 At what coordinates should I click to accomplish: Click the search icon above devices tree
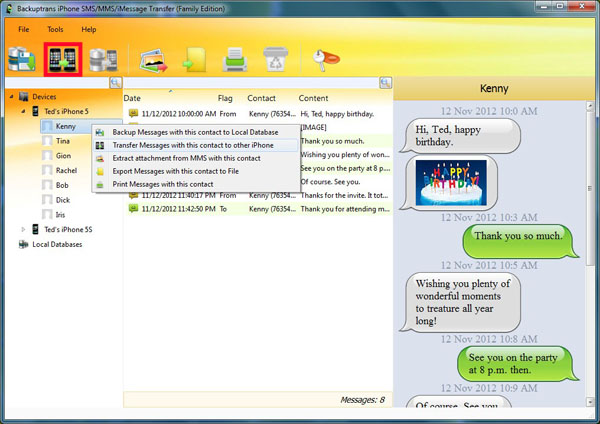click(x=116, y=83)
